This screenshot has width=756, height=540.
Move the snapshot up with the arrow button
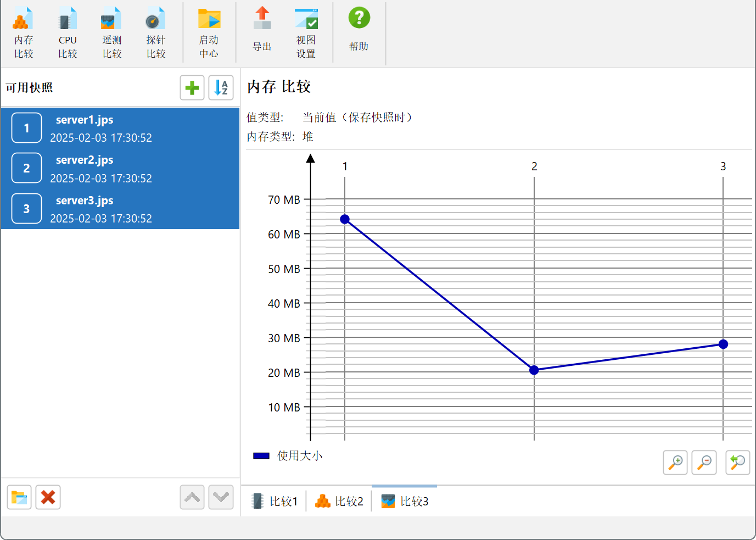(x=192, y=498)
